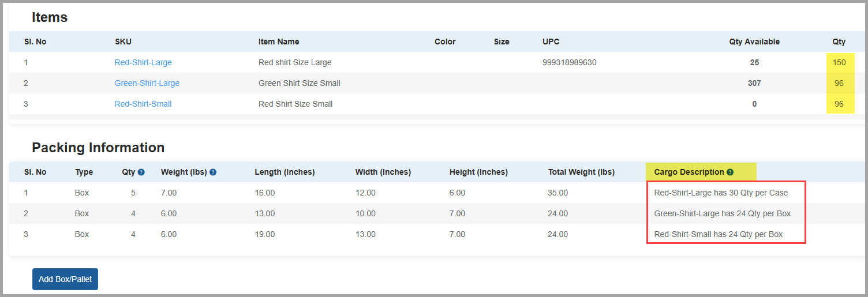Click Qty Available value 25

(754, 62)
